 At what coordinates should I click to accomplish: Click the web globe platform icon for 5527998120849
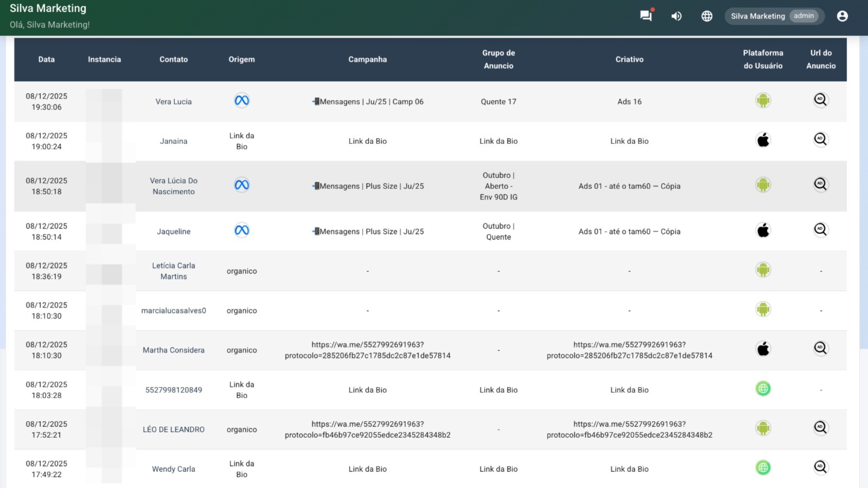[x=763, y=388]
